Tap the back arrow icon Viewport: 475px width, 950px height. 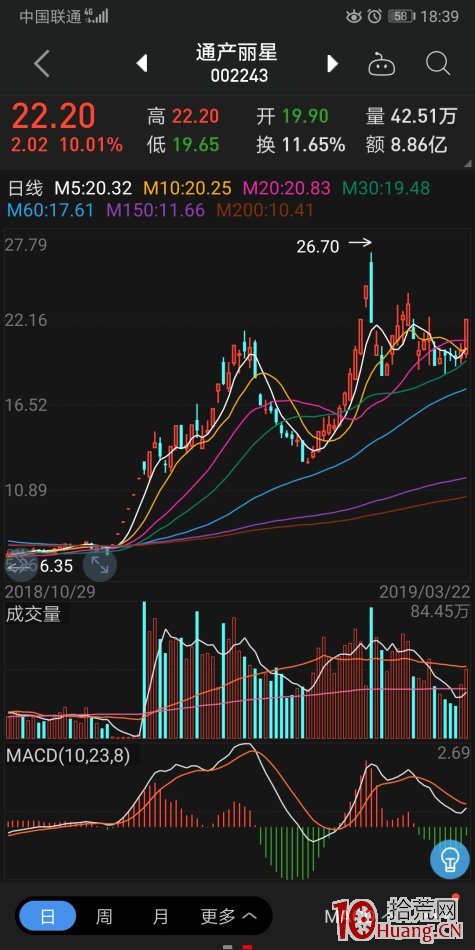42,64
